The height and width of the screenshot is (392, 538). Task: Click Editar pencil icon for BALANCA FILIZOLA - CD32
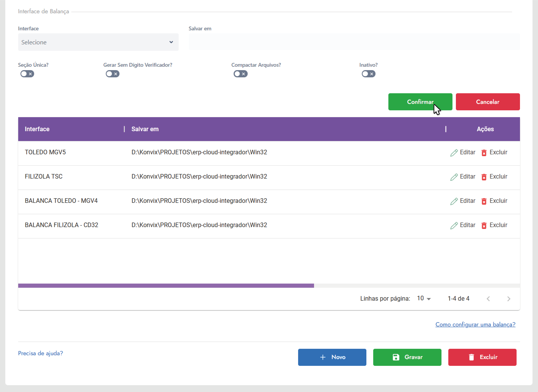click(454, 225)
